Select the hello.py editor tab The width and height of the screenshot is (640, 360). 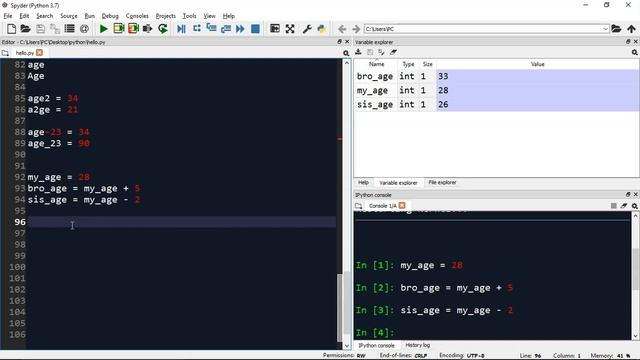pos(24,53)
